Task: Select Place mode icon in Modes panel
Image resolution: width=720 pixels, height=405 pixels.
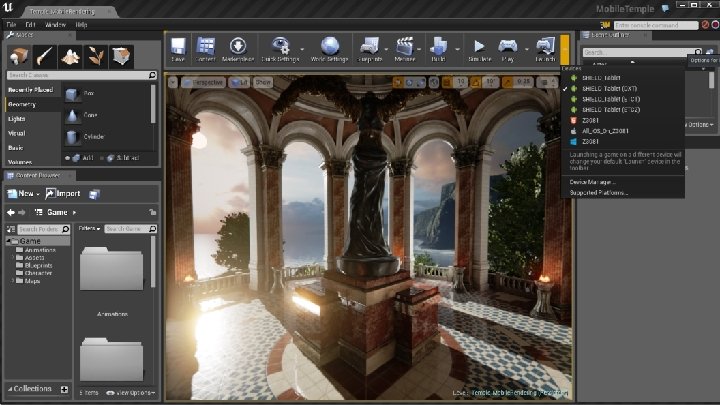Action: [19, 56]
